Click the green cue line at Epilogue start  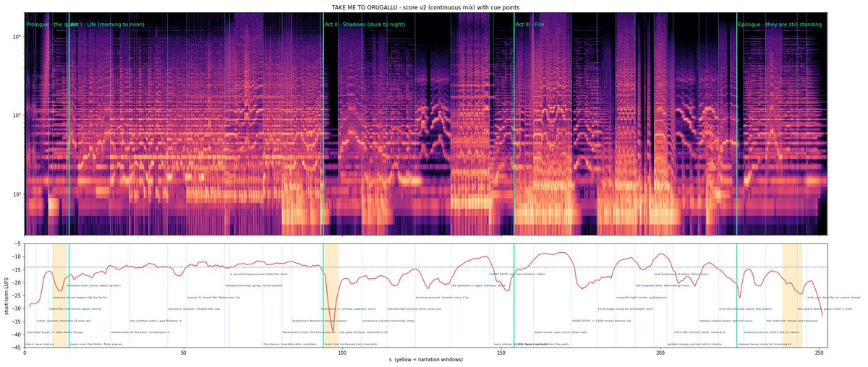pos(737,123)
